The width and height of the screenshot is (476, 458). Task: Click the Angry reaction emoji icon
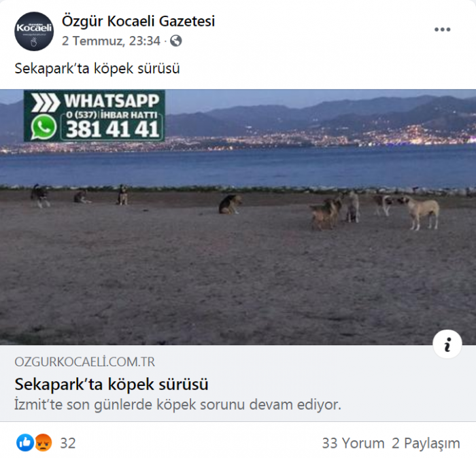pos(43,443)
